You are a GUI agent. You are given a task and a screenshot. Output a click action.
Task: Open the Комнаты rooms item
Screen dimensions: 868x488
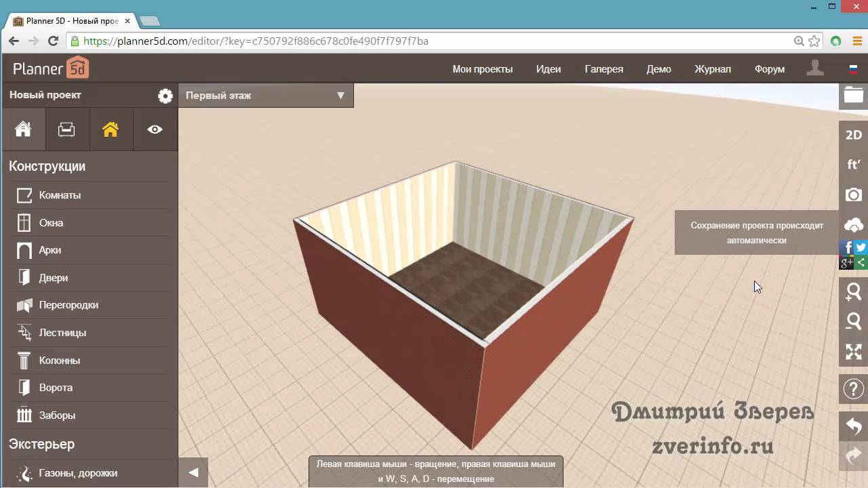(89, 195)
